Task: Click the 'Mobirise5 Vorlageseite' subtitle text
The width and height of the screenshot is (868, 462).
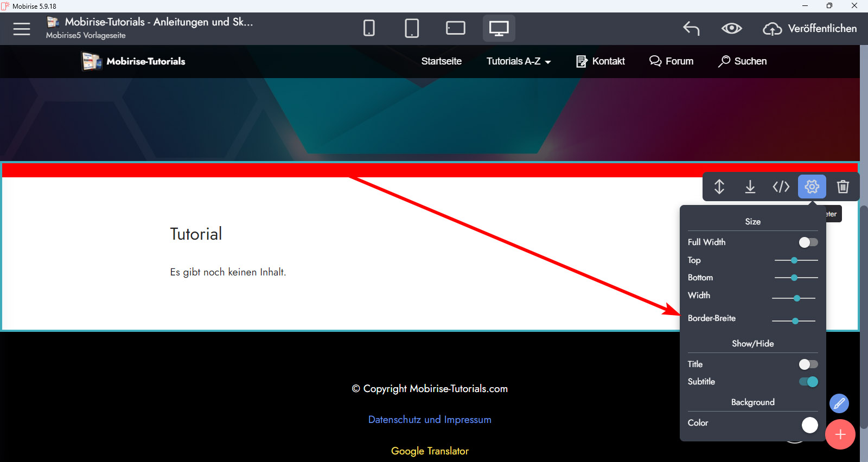Action: pyautogui.click(x=86, y=35)
